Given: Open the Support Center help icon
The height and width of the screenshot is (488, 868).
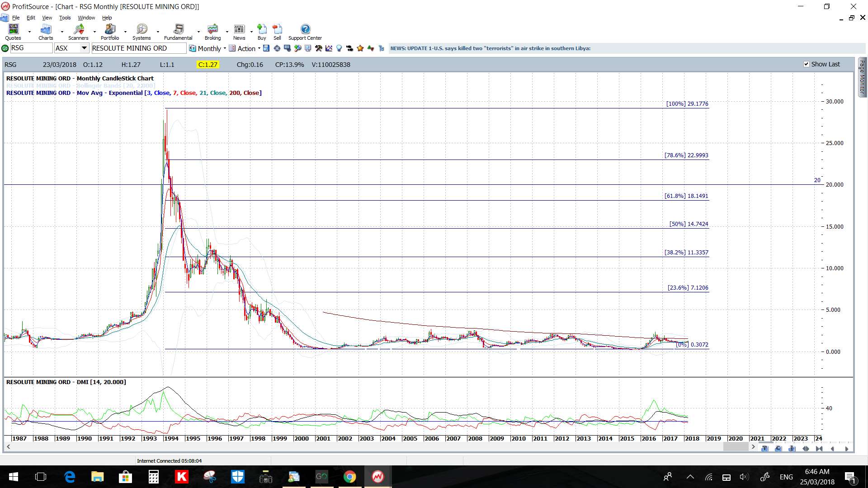Looking at the screenshot, I should point(305,32).
